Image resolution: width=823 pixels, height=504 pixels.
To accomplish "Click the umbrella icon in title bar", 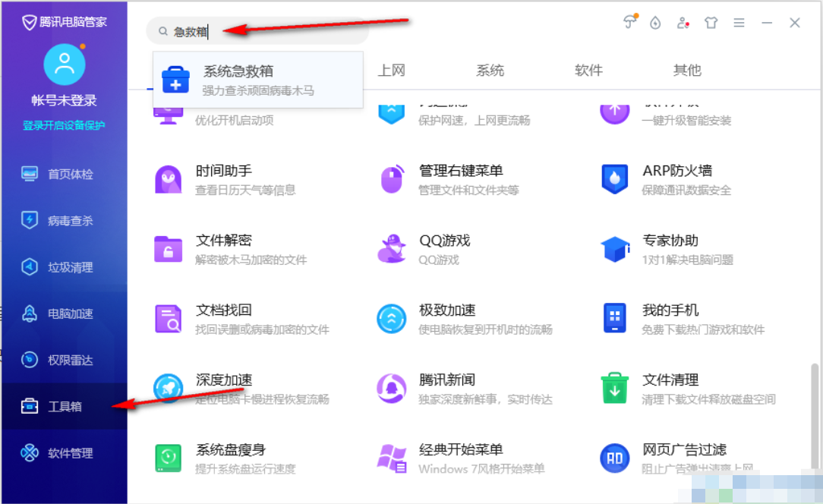I will (x=630, y=22).
